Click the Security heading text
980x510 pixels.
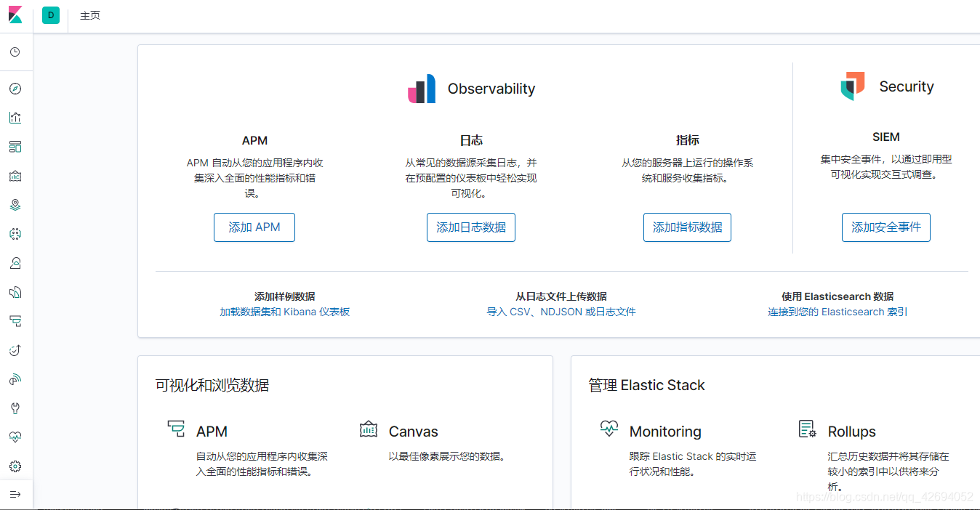(x=907, y=86)
